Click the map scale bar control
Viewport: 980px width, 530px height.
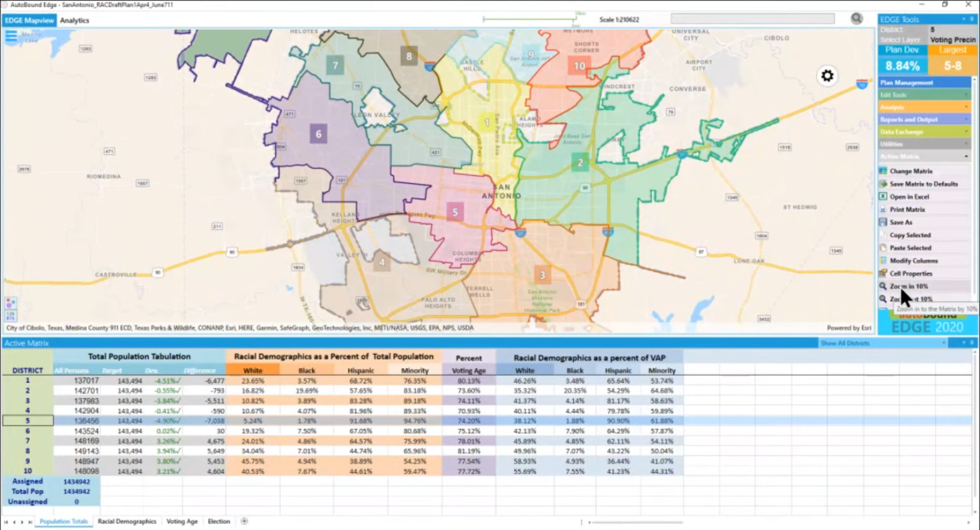(x=529, y=18)
